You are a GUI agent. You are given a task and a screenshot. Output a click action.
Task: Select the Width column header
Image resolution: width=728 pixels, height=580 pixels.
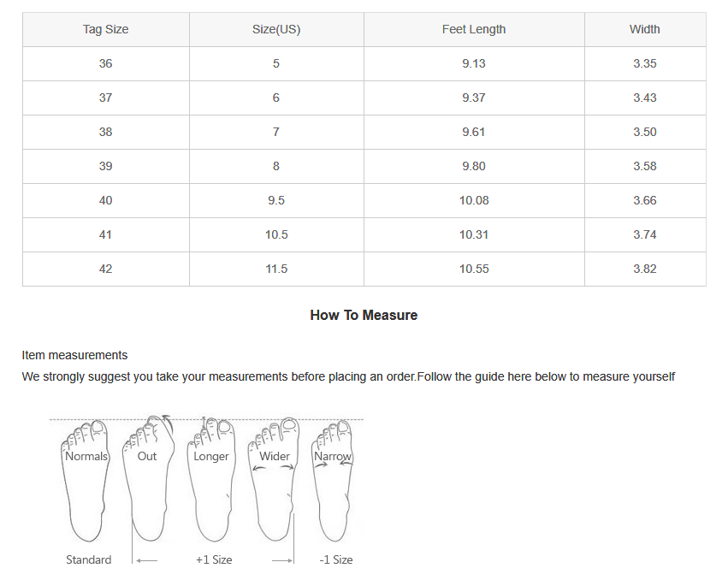pos(645,29)
